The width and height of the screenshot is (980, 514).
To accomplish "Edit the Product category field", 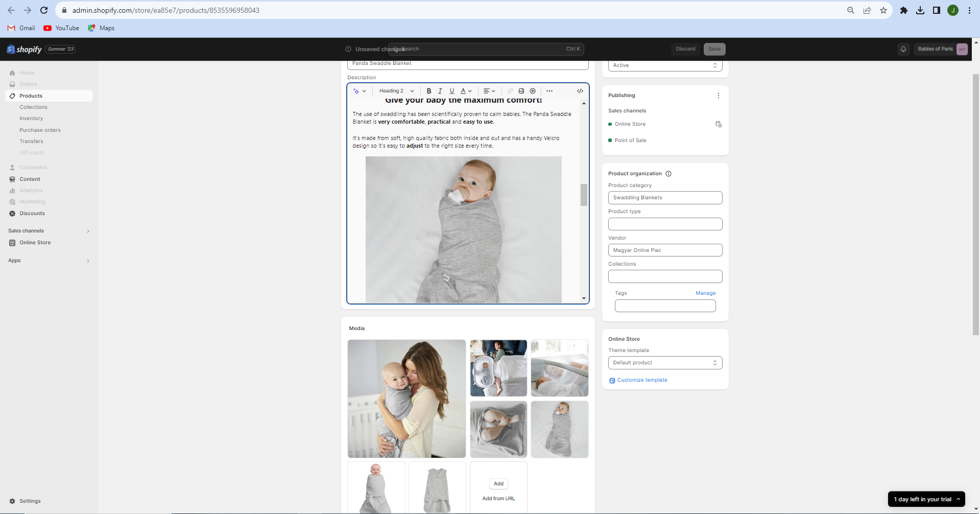I will 665,198.
